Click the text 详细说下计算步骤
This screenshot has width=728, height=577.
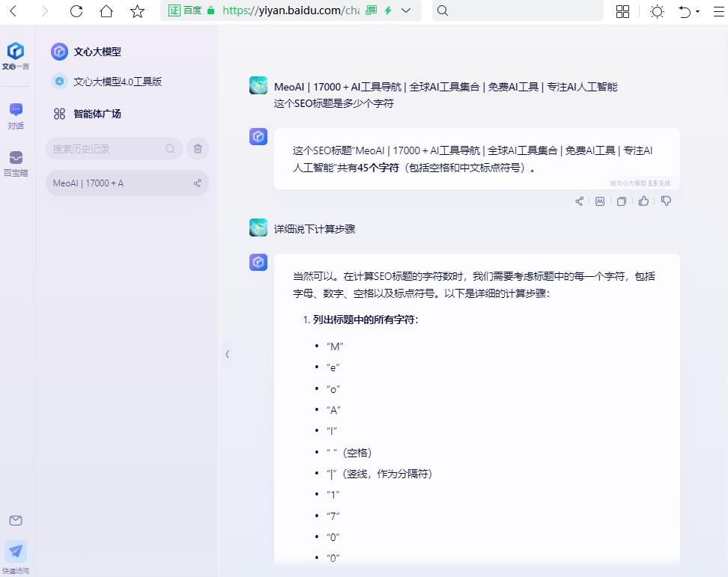(315, 229)
